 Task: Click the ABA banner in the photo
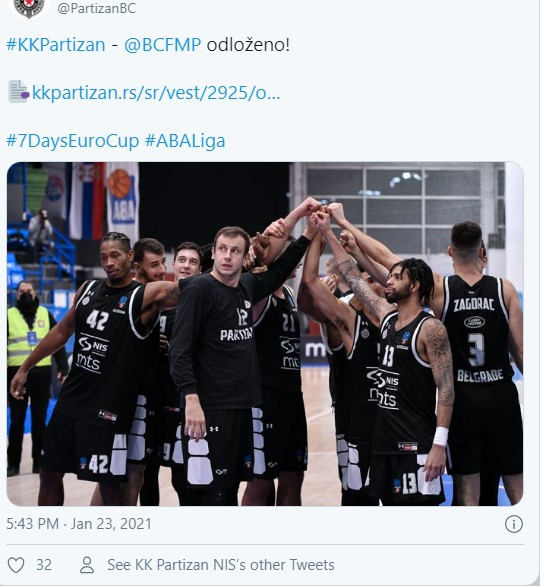123,197
